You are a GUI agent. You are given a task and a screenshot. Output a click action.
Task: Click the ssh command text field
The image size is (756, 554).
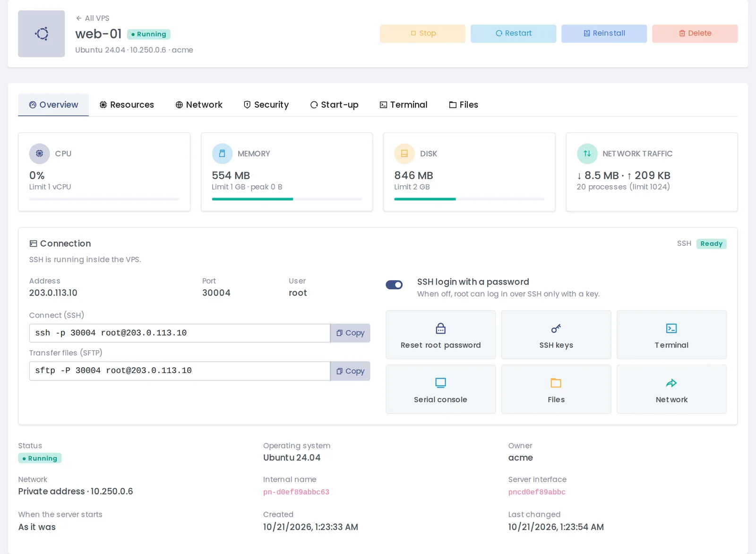[180, 333]
